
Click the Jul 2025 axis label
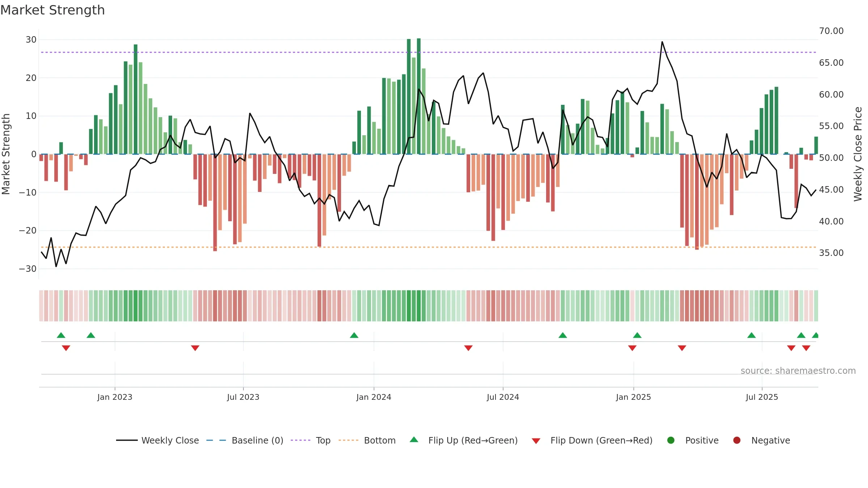pos(762,397)
